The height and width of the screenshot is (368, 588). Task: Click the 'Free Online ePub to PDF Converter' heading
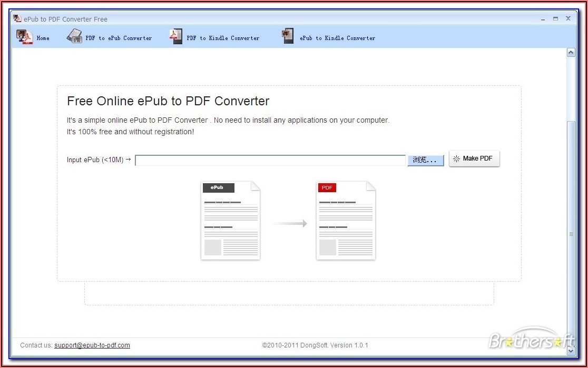pyautogui.click(x=168, y=101)
